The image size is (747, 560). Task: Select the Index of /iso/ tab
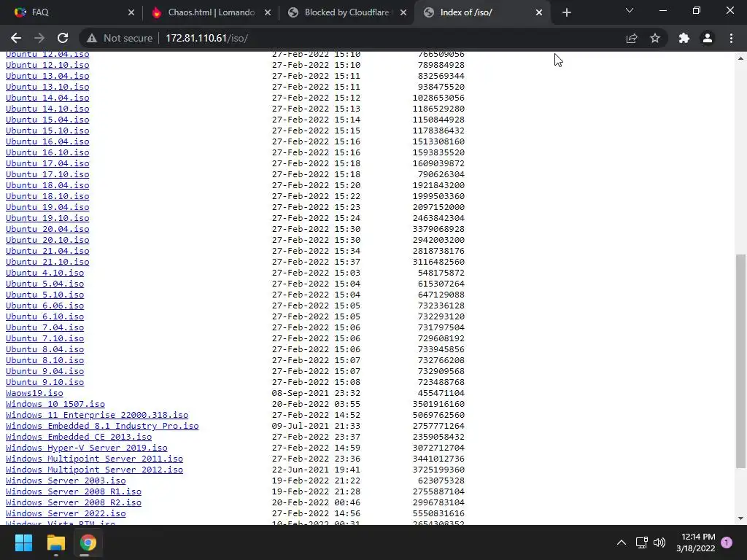pos(482,12)
